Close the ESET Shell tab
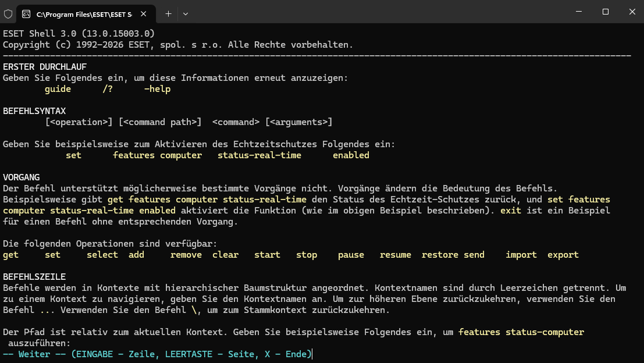The image size is (644, 363). pyautogui.click(x=143, y=14)
